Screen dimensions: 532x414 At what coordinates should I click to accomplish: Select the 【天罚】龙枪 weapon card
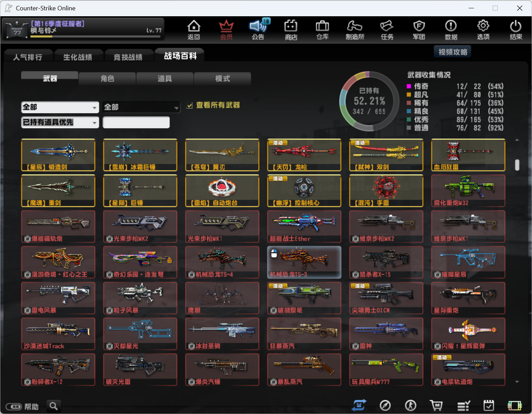click(x=304, y=155)
